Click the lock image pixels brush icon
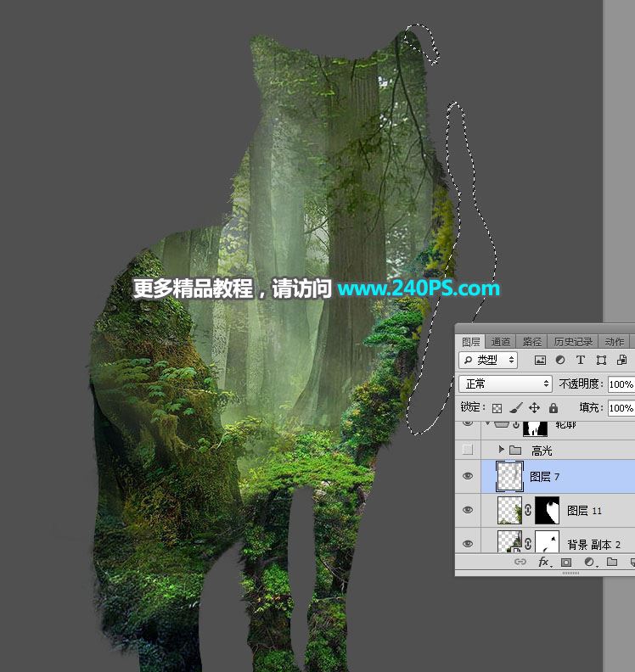The width and height of the screenshot is (635, 672). pyautogui.click(x=516, y=408)
